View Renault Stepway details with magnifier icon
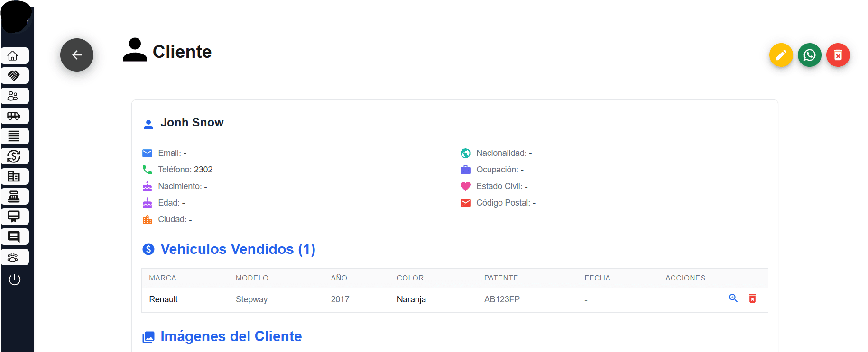 733,298
